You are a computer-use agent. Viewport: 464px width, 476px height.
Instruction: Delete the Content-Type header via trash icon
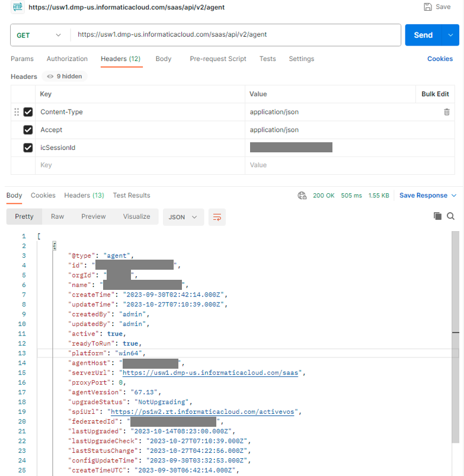[447, 111]
